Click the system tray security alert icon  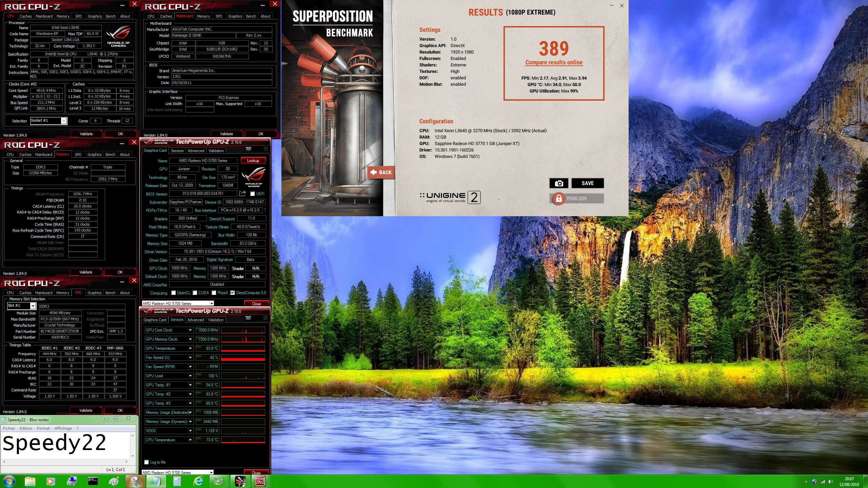pos(814,482)
